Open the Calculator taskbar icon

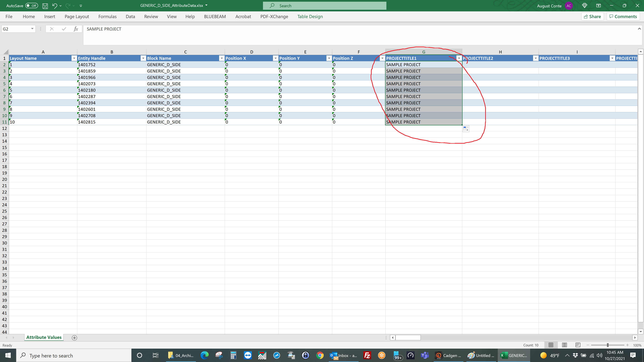233,355
